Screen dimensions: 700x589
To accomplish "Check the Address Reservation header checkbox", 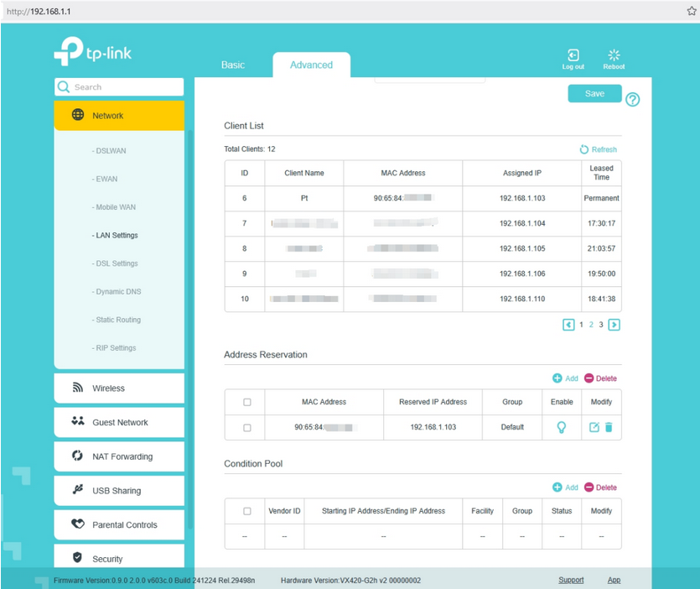I will tap(246, 402).
